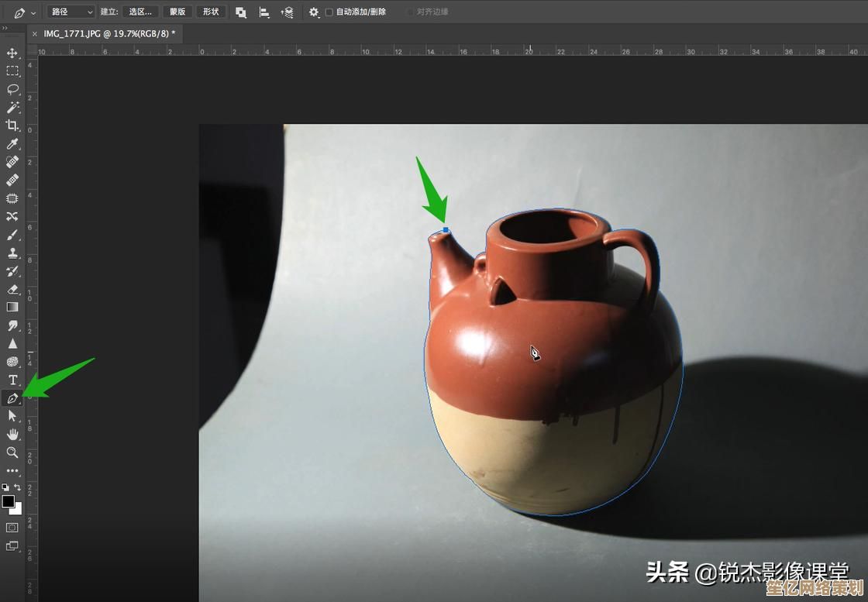The image size is (868, 602).
Task: Select the Rectangular Marquee tool
Action: coord(12,71)
